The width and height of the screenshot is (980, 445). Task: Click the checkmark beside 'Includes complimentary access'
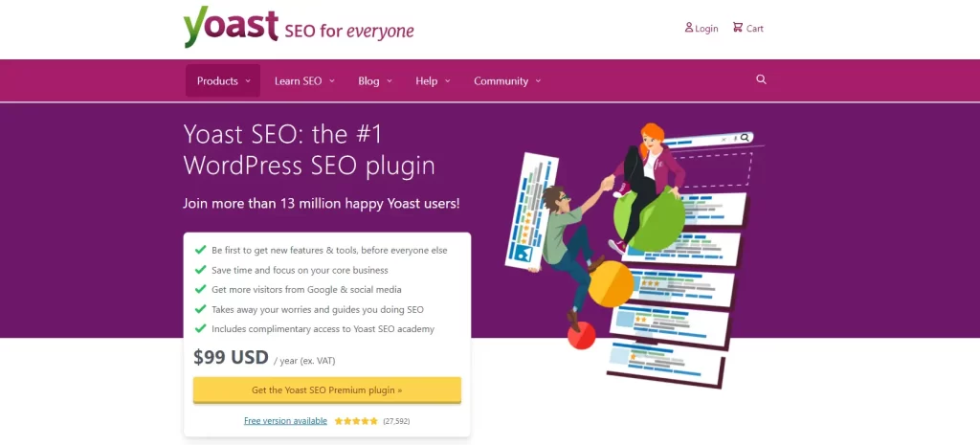point(200,328)
